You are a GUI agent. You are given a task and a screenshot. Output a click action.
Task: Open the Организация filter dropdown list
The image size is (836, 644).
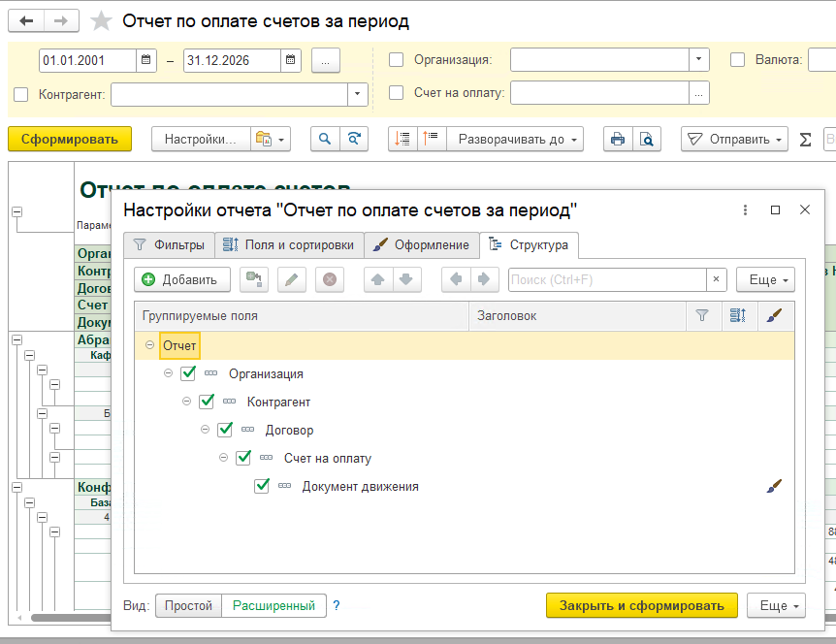coord(698,60)
